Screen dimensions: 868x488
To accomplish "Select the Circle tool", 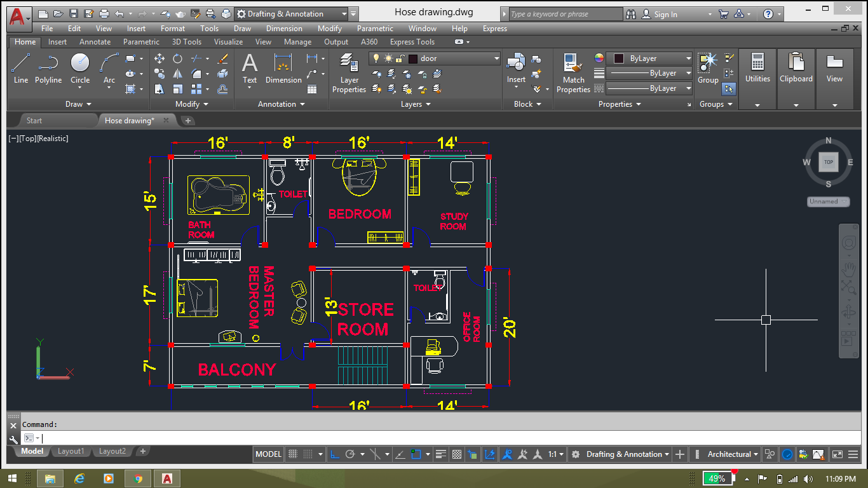I will tap(79, 65).
